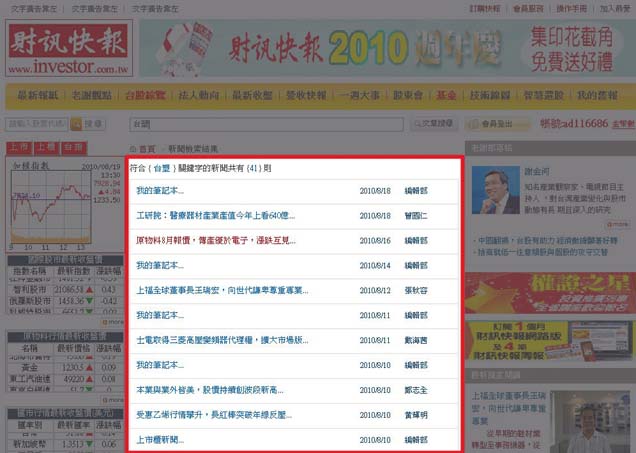Click the 財訊快報網路版 subscription banner

click(550, 341)
